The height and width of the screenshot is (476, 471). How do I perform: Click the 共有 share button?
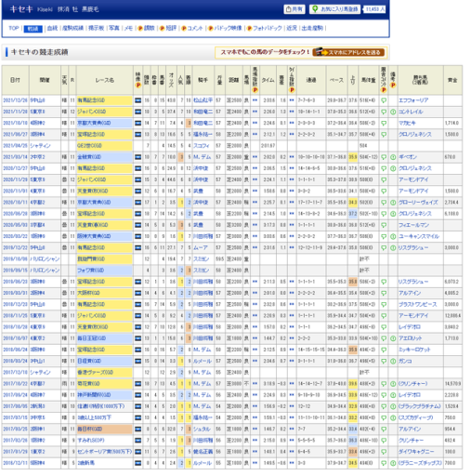294,9
